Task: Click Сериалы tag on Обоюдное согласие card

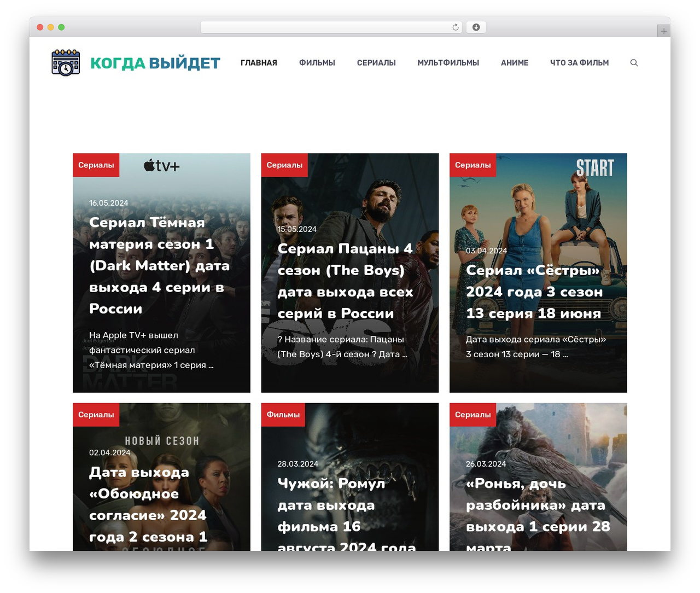Action: (x=96, y=415)
